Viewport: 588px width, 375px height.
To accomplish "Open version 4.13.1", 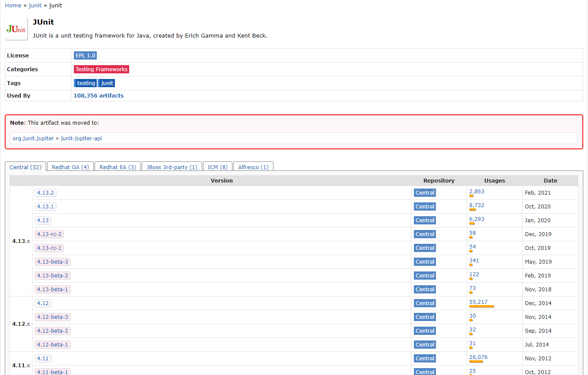I will (x=45, y=207).
